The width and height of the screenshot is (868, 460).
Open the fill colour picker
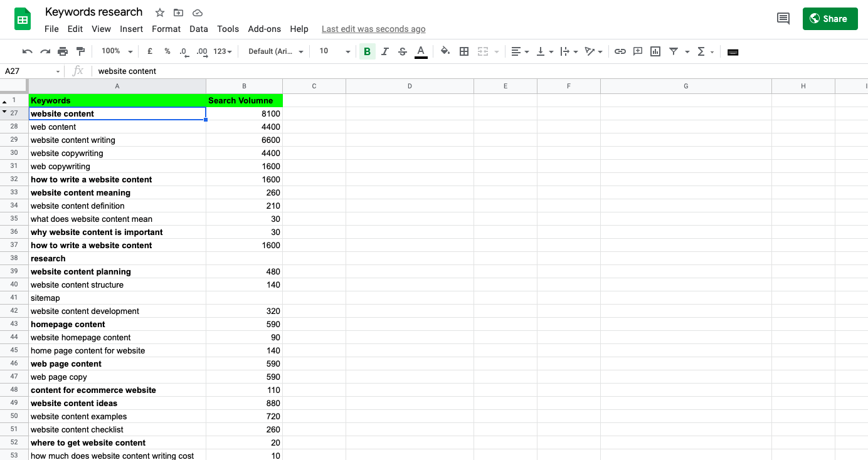coord(445,51)
